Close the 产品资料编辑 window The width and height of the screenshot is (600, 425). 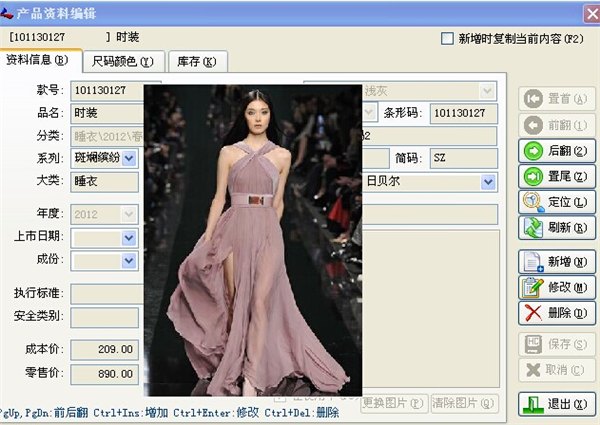(x=591, y=14)
